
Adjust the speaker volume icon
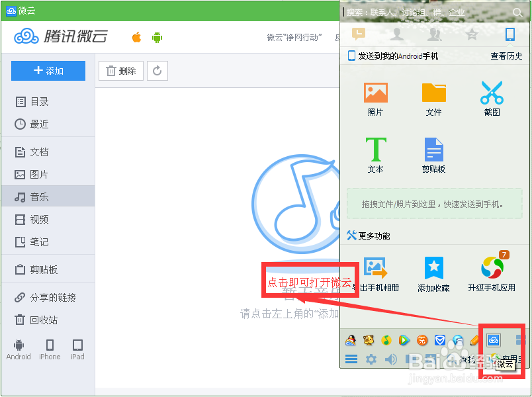(x=389, y=358)
